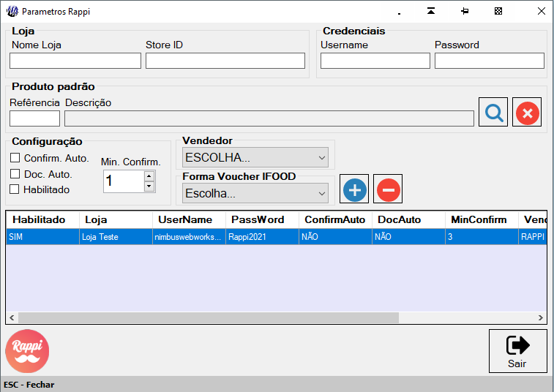Open the Forma Voucher IFOOD dropdown
The height and width of the screenshot is (392, 554).
[255, 193]
